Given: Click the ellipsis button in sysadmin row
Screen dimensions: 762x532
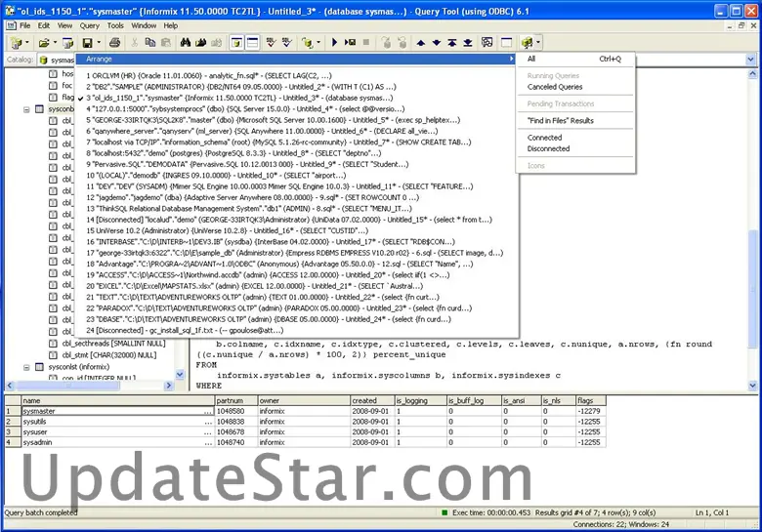Looking at the screenshot, I should [x=208, y=442].
